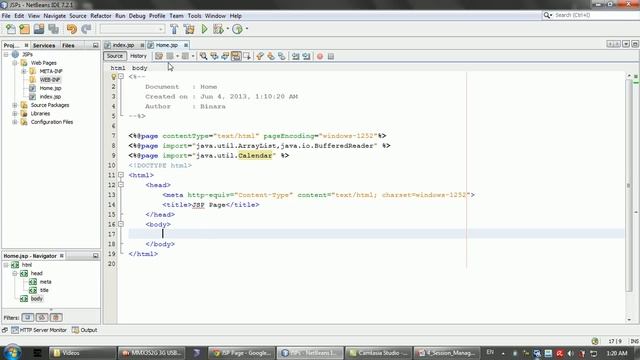Click the lightbulb hint on line 1
Screen dimensions: 640x360
pyautogui.click(x=114, y=77)
